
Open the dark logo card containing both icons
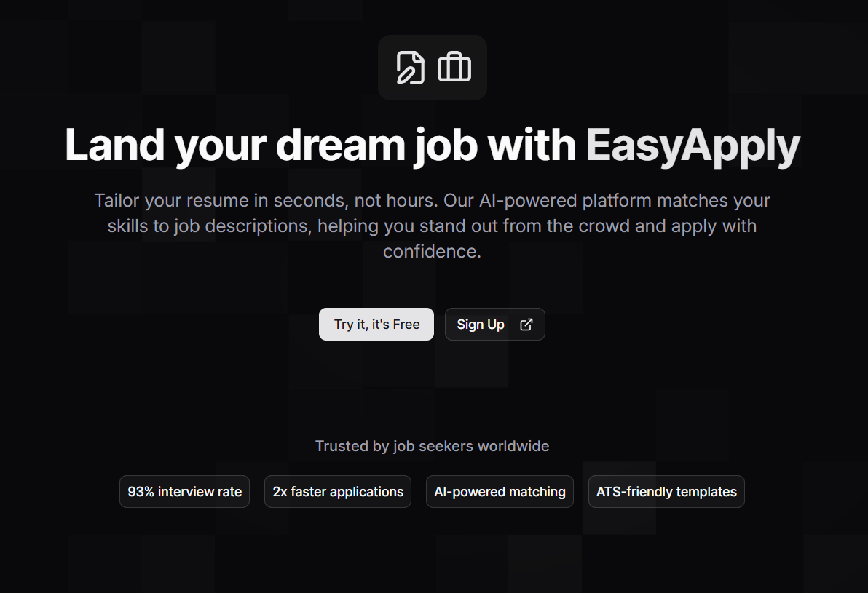tap(432, 67)
